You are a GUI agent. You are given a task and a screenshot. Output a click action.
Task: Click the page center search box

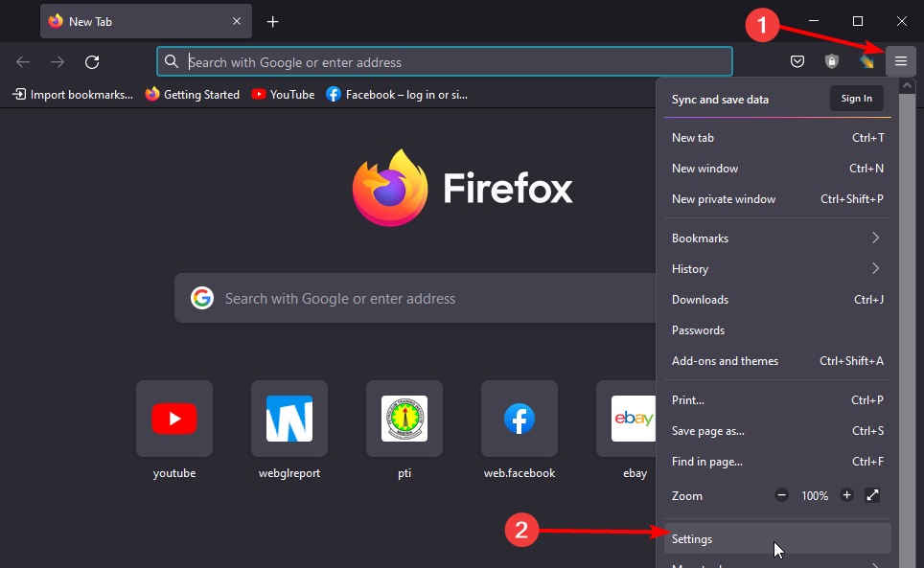click(415, 298)
